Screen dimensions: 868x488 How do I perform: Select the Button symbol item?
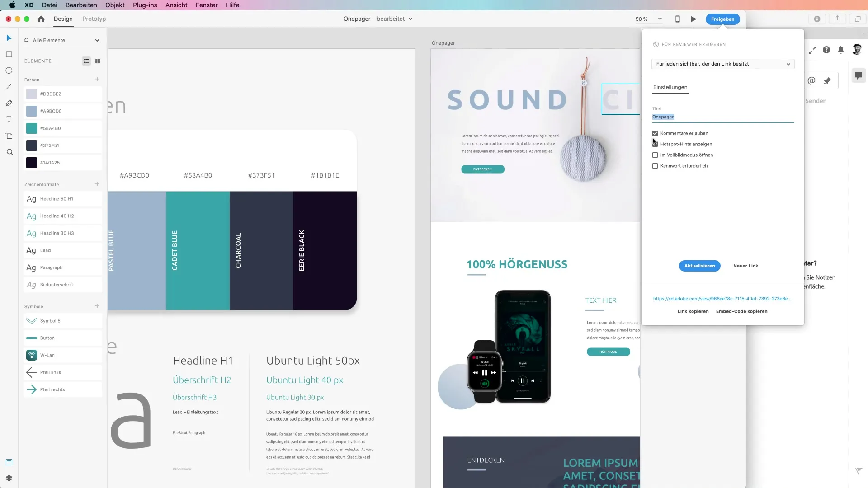(63, 338)
